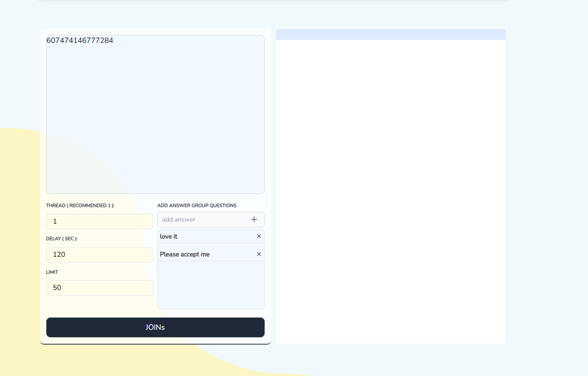This screenshot has height=376, width=588.
Task: Click empty area below the answers list
Action: coord(211,285)
